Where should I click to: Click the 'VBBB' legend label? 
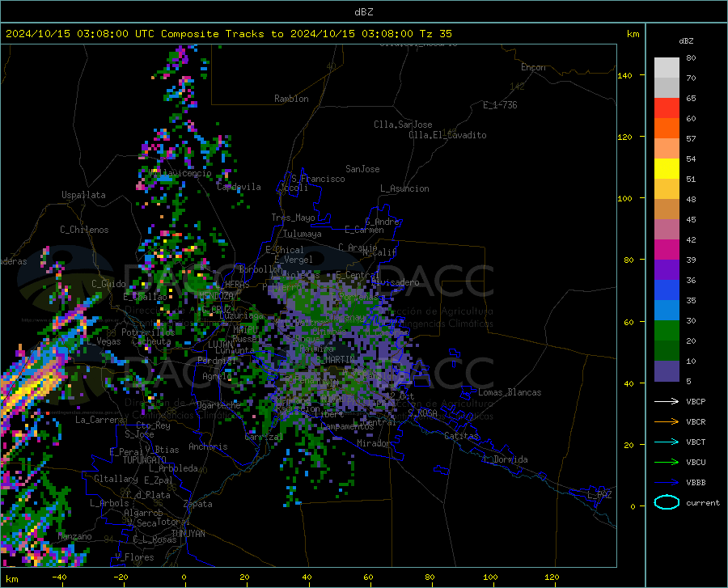pos(696,482)
